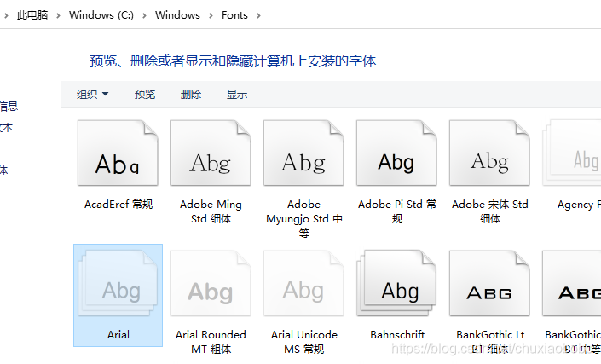Image resolution: width=601 pixels, height=364 pixels.
Task: Click the Adobe 宋体 Std 细体 label
Action: click(490, 211)
